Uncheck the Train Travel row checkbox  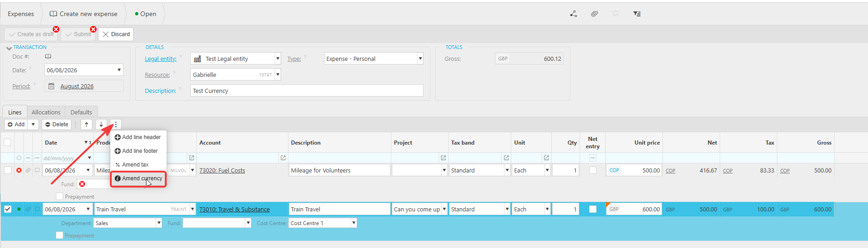(x=7, y=209)
